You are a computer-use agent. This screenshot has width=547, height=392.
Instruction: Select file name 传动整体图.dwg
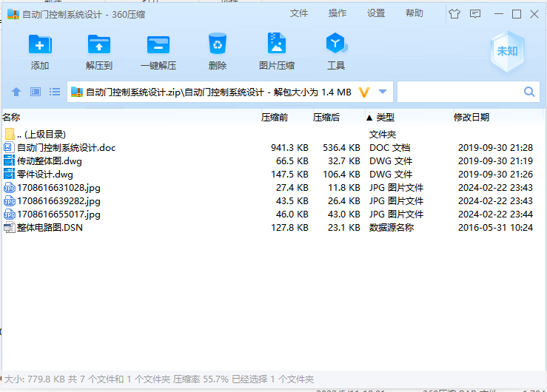click(49, 161)
